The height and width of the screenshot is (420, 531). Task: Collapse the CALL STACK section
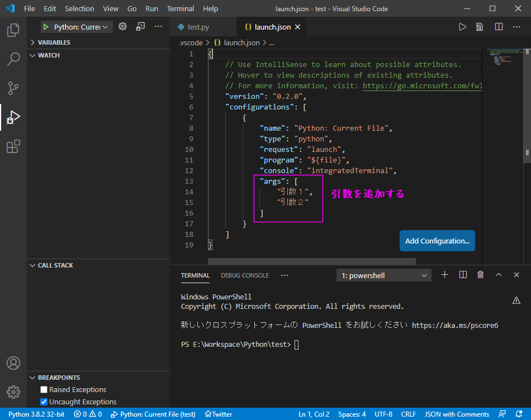(x=98, y=265)
